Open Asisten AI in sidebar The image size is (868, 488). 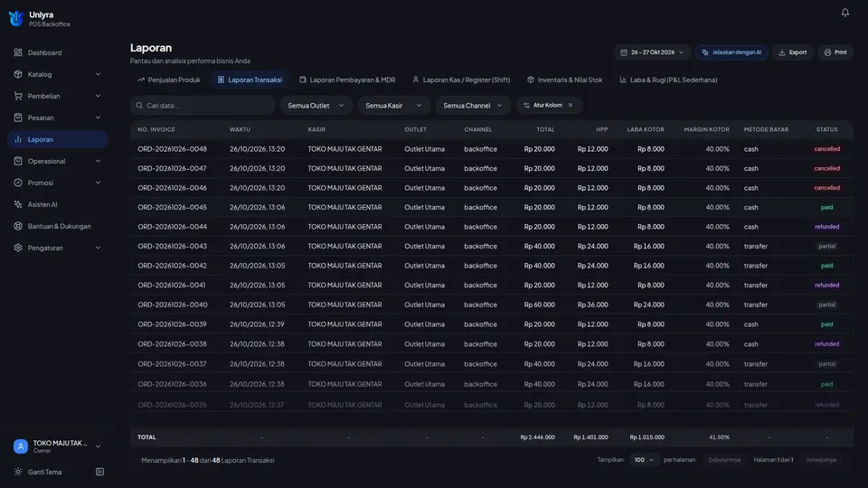[58, 204]
